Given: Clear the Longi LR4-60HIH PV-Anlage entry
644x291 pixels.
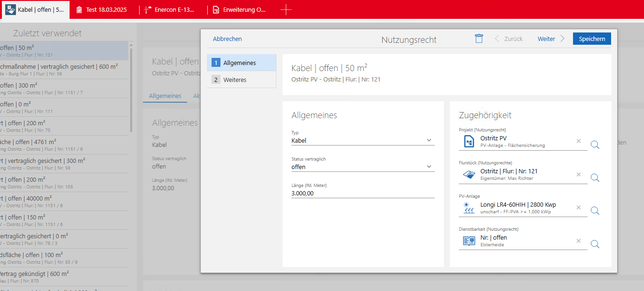Looking at the screenshot, I should (579, 208).
